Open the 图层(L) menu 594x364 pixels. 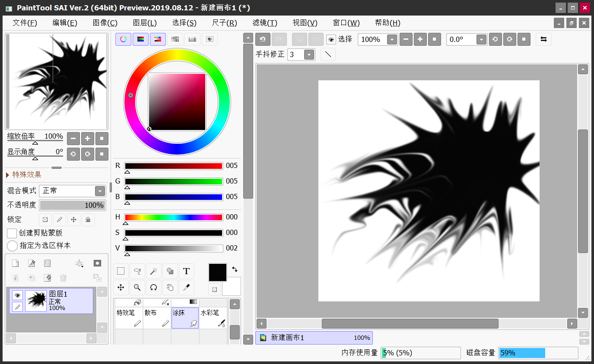[145, 23]
